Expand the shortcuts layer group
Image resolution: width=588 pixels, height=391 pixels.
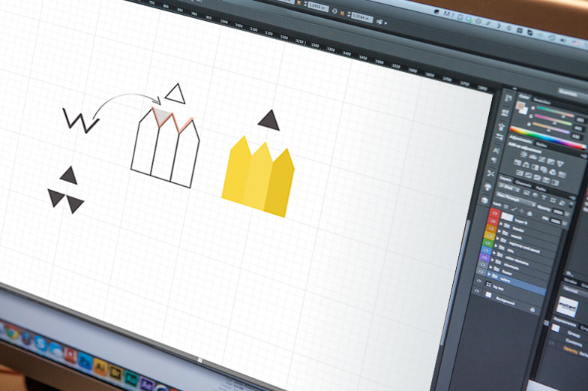(x=492, y=260)
